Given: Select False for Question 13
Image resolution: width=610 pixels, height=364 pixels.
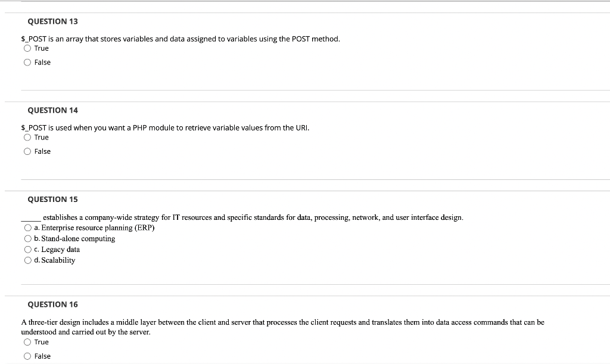Looking at the screenshot, I should coord(27,62).
